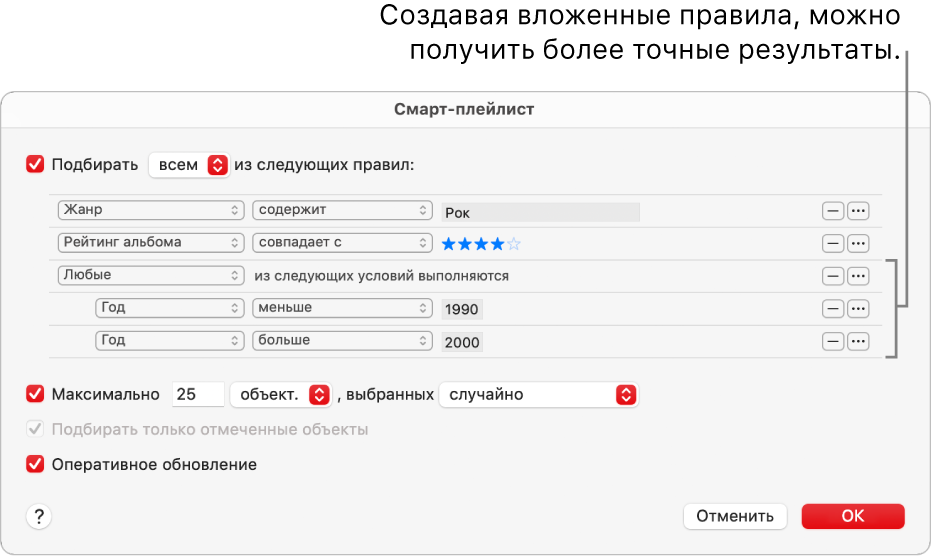Uncheck Оперативное обновление checkbox
The image size is (931, 556).
(x=36, y=464)
